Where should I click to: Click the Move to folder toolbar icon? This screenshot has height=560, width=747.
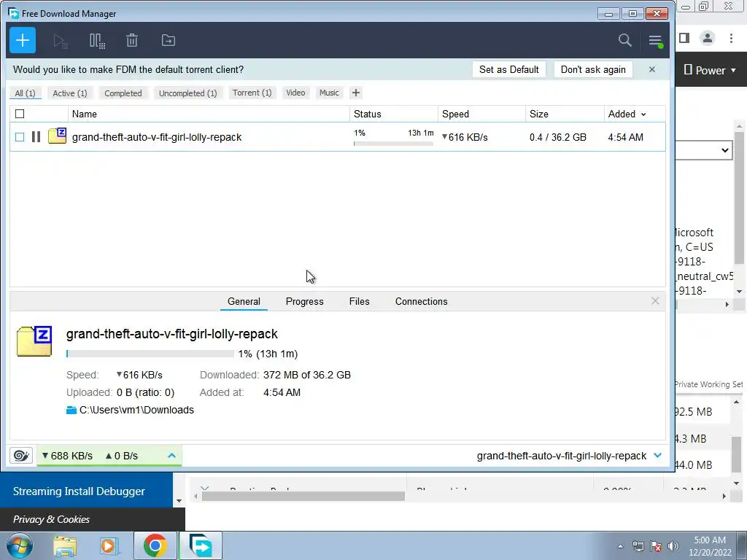click(169, 41)
